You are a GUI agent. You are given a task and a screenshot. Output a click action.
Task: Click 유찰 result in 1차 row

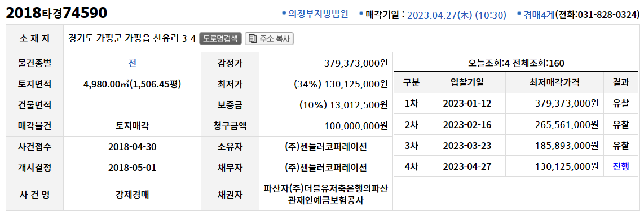620,104
